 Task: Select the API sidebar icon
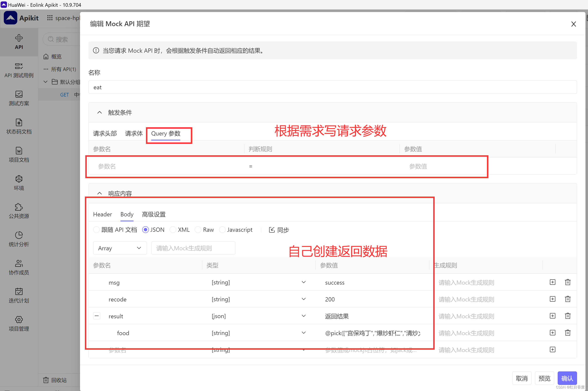click(x=19, y=42)
